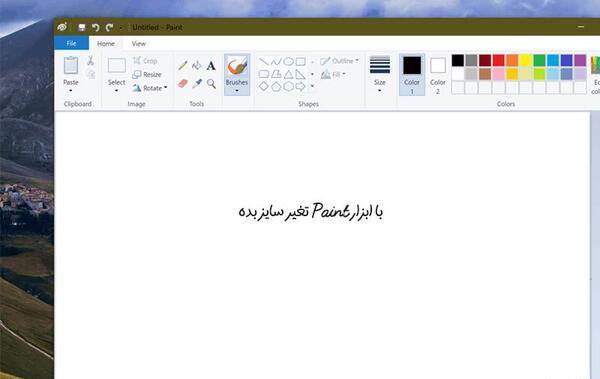Screen dimensions: 600x379
Task: Select the Rectangle shape
Action: [301, 61]
